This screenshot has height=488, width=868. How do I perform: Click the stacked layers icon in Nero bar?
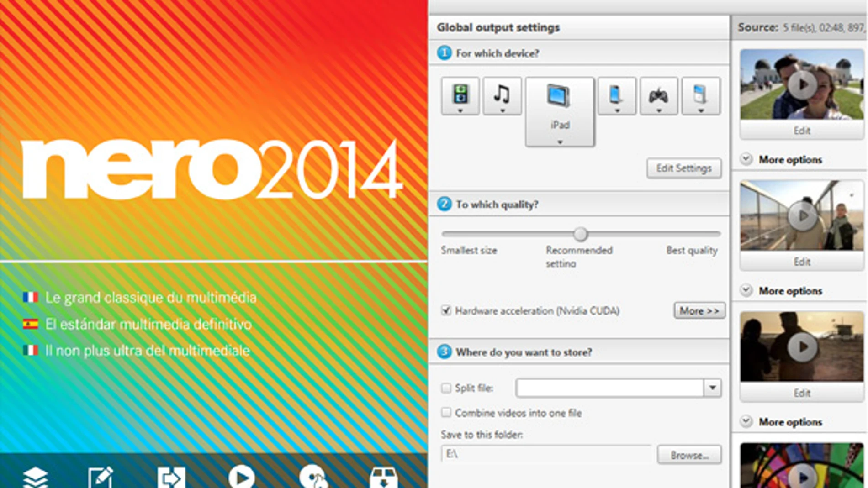pyautogui.click(x=35, y=478)
